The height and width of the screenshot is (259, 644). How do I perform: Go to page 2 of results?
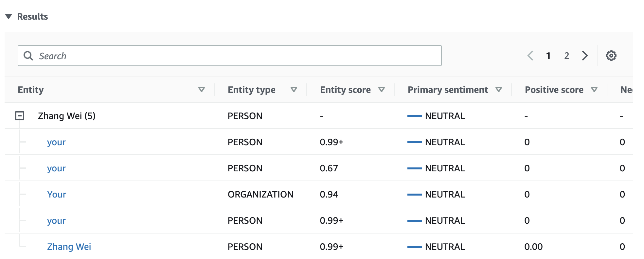click(567, 56)
